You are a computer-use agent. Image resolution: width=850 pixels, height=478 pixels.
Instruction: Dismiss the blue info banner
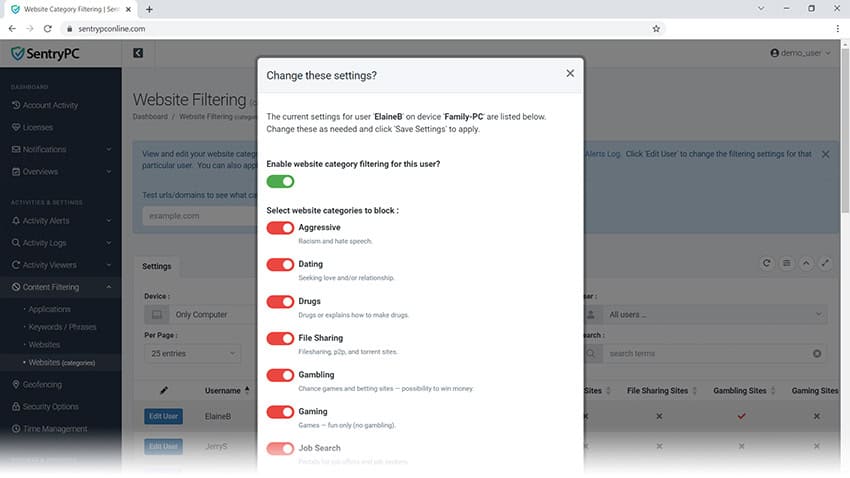(x=825, y=154)
